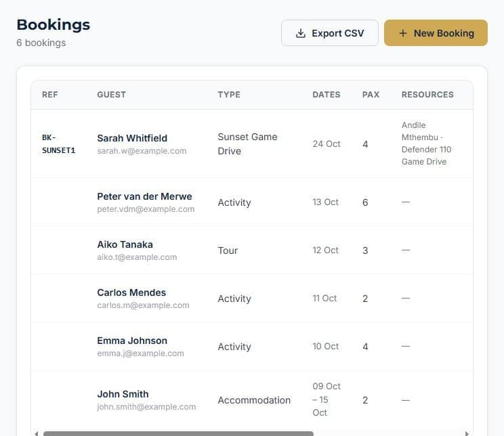The height and width of the screenshot is (436, 504).
Task: Click the PAX column header
Action: pyautogui.click(x=371, y=95)
